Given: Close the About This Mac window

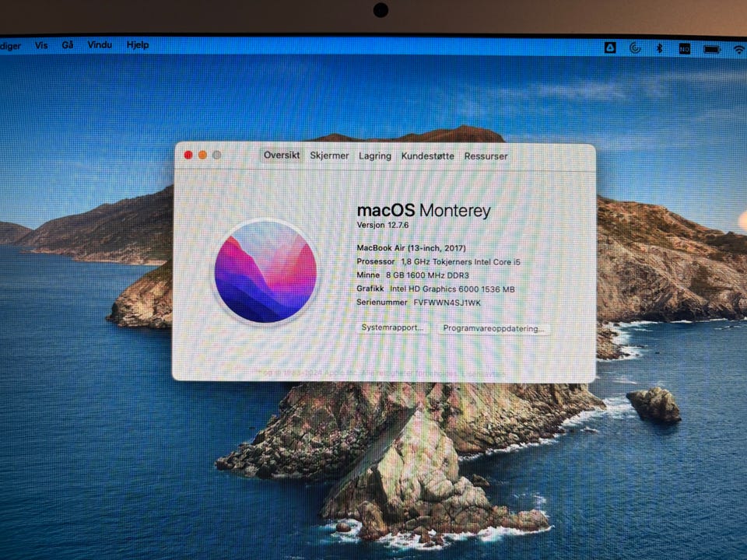Looking at the screenshot, I should (188, 155).
